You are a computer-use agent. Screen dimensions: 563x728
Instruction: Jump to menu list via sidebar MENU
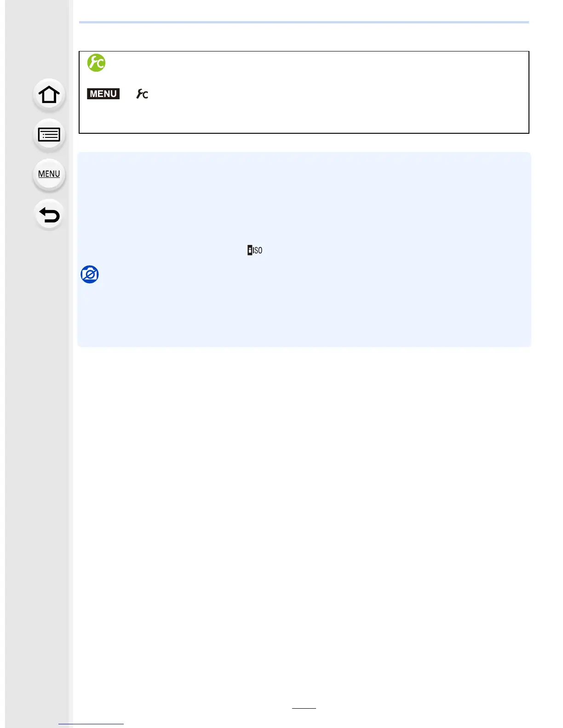point(49,174)
